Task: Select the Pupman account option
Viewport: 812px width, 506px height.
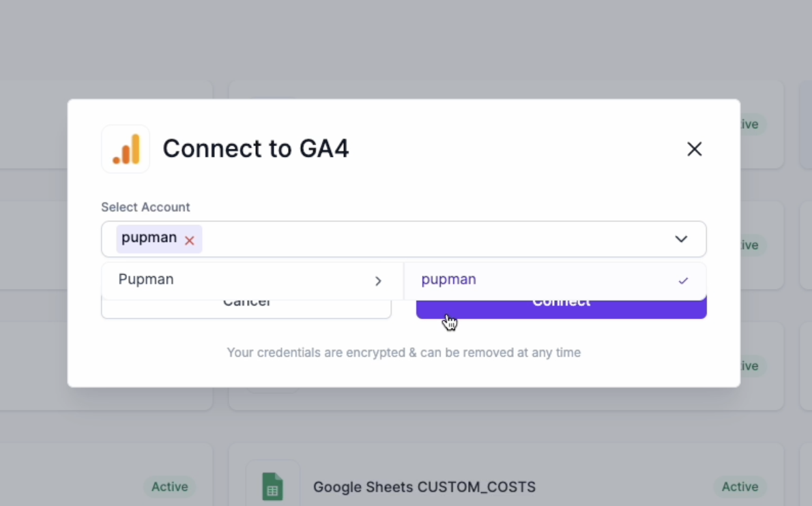Action: coord(146,280)
